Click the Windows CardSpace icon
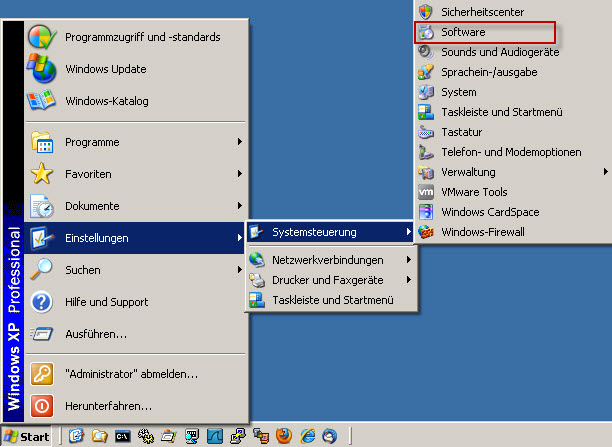Image resolution: width=612 pixels, height=447 pixels. pyautogui.click(x=426, y=212)
